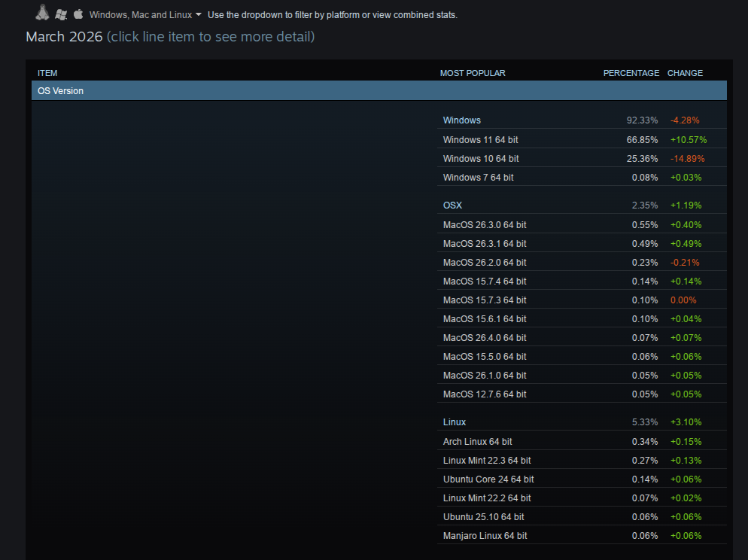The width and height of the screenshot is (748, 560).
Task: Click the 0.34% Arch Linux percentage
Action: 644,442
